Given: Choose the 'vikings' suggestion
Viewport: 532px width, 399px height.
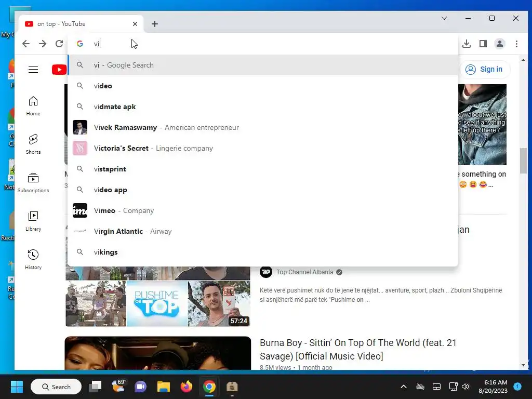Looking at the screenshot, I should tap(263, 252).
